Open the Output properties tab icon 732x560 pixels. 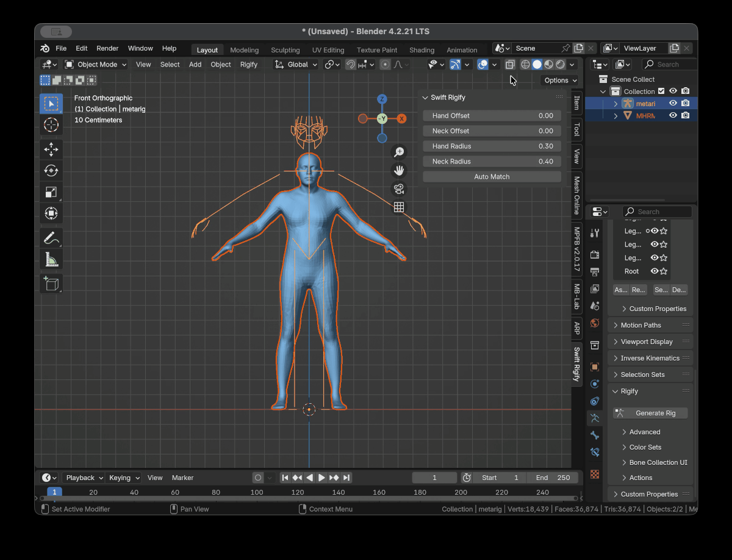coord(595,271)
